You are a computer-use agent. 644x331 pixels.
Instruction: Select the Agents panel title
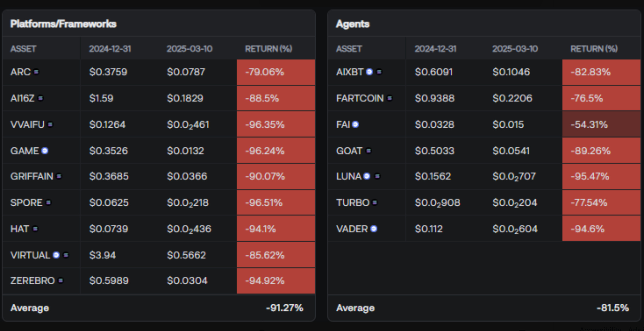click(x=353, y=24)
